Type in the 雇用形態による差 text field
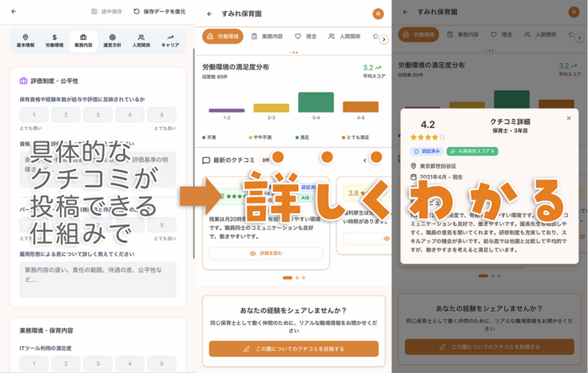This screenshot has width=588, height=373. coord(97,280)
